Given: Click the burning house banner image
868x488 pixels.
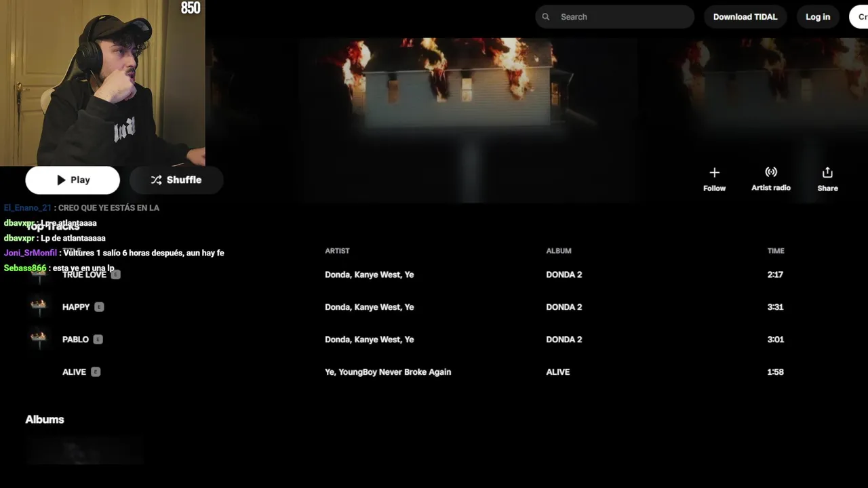Looking at the screenshot, I should coord(468,120).
